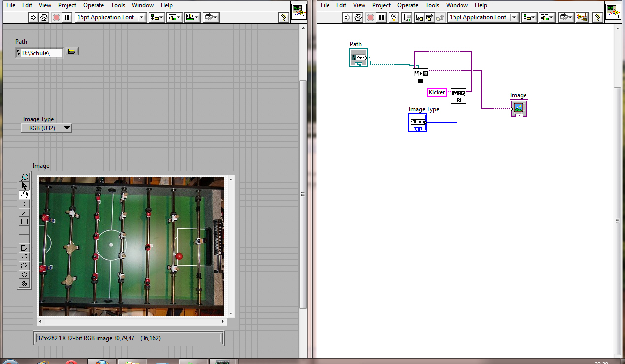Open the Operate menu on front panel
The image size is (625, 364).
(93, 5)
